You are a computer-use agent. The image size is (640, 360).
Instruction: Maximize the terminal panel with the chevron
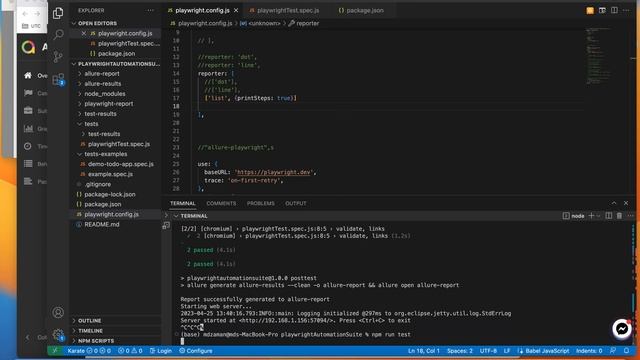[x=614, y=203]
